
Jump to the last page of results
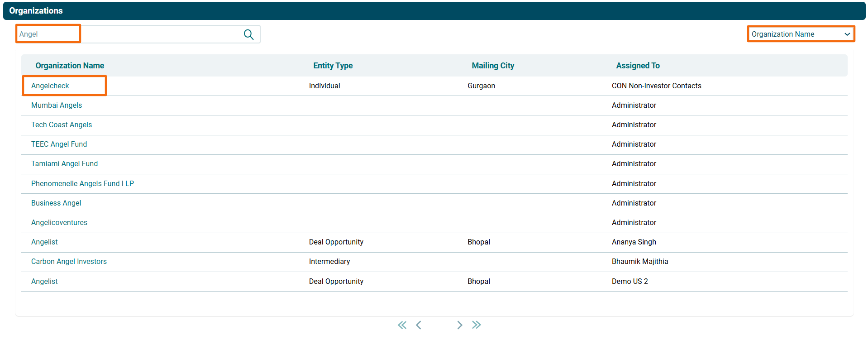point(477,325)
